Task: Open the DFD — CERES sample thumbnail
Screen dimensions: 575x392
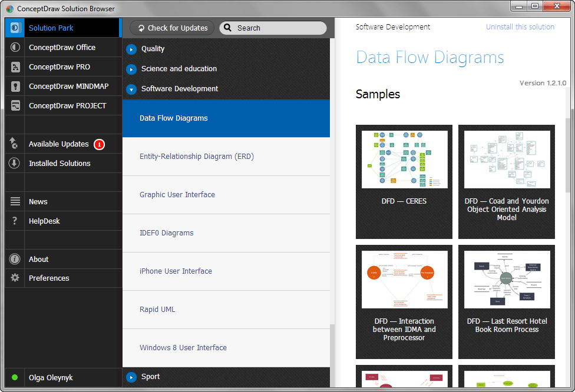Action: tap(404, 159)
